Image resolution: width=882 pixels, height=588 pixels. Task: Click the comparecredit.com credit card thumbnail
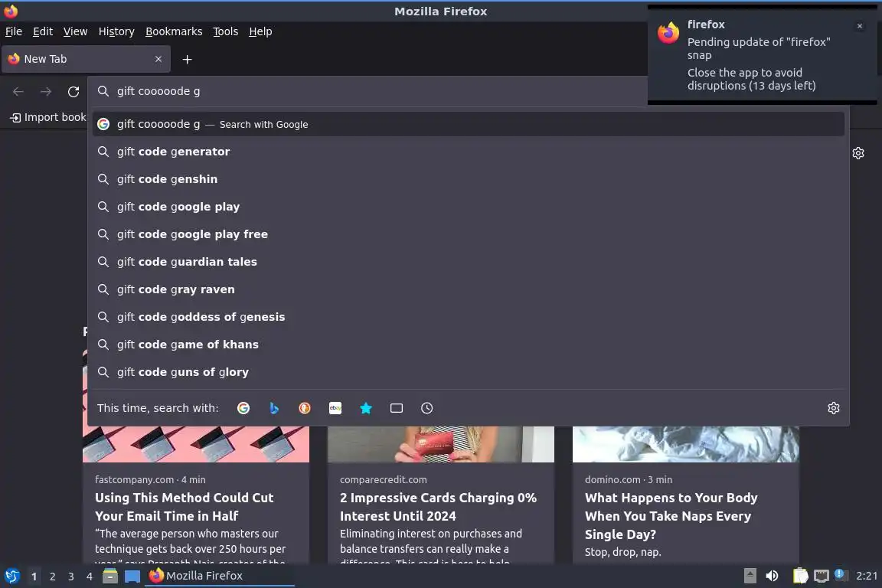click(440, 444)
